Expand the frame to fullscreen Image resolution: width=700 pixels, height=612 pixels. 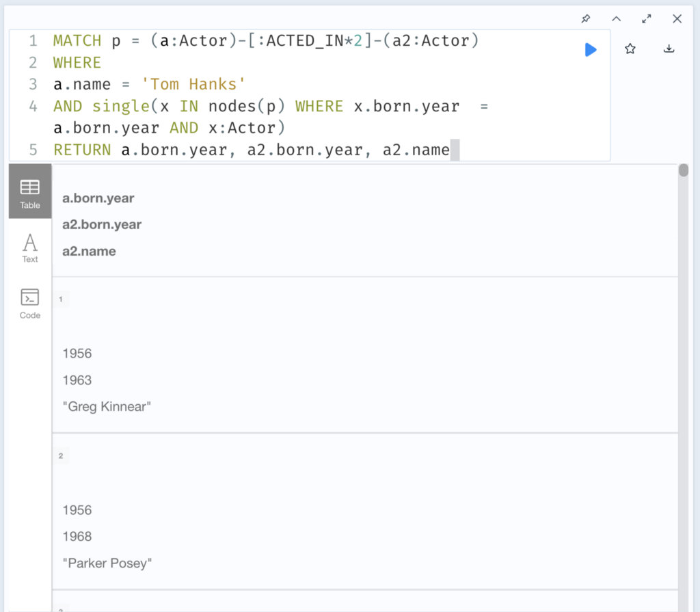point(647,18)
